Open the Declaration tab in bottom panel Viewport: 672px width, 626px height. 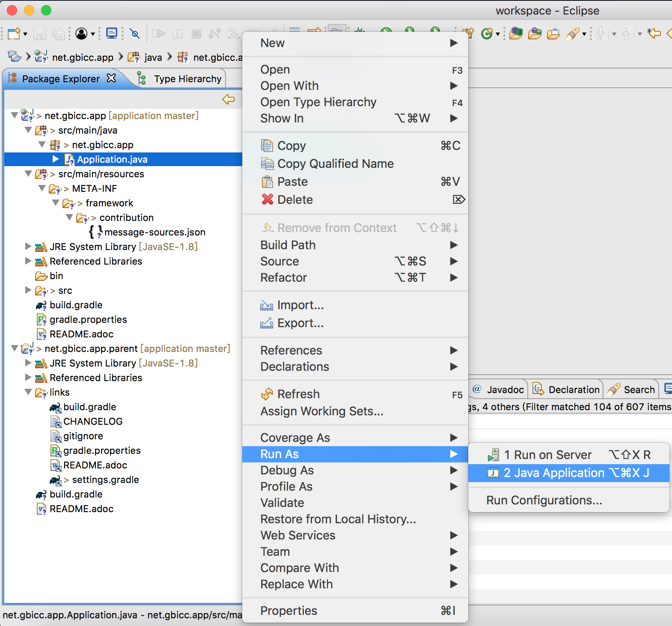pyautogui.click(x=574, y=390)
